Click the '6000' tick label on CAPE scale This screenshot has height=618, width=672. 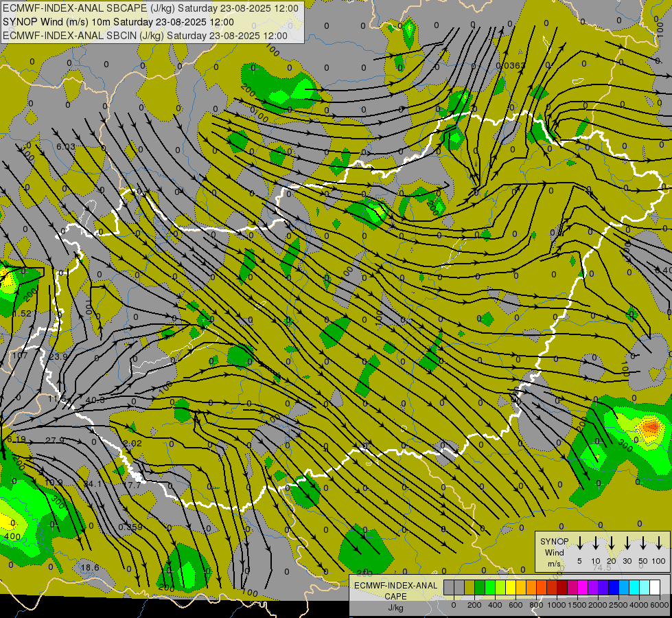click(x=660, y=605)
